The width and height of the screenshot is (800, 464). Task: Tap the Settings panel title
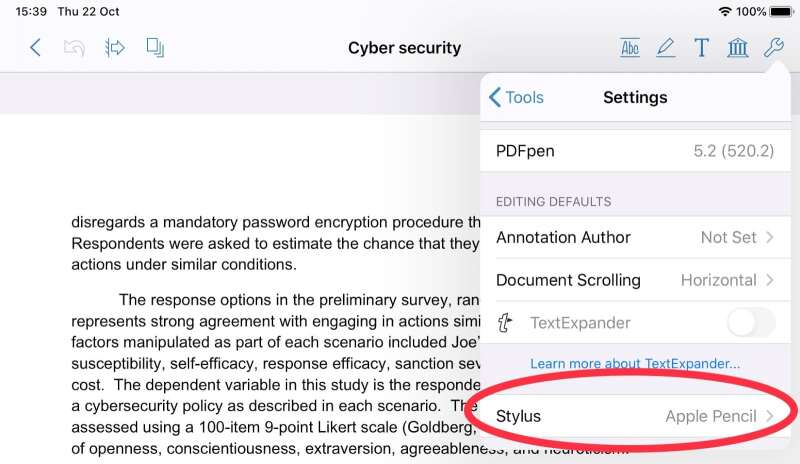(635, 97)
